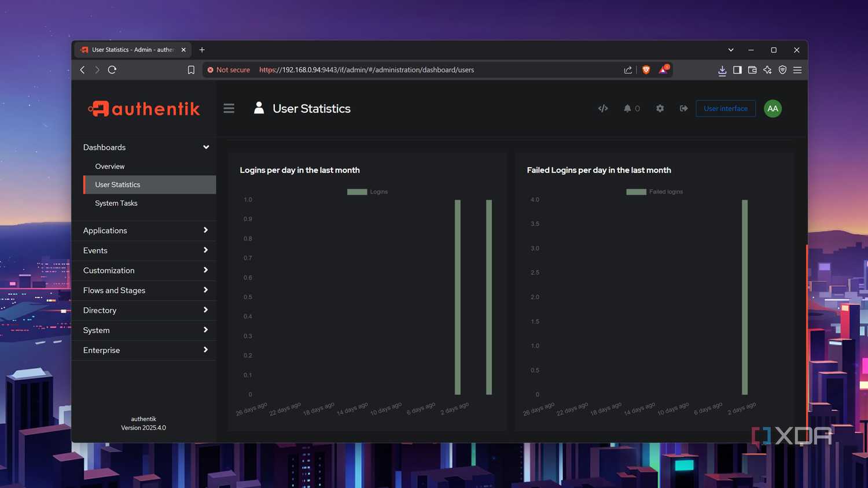This screenshot has width=868, height=488.
Task: Click the address bar URL
Action: click(x=366, y=70)
